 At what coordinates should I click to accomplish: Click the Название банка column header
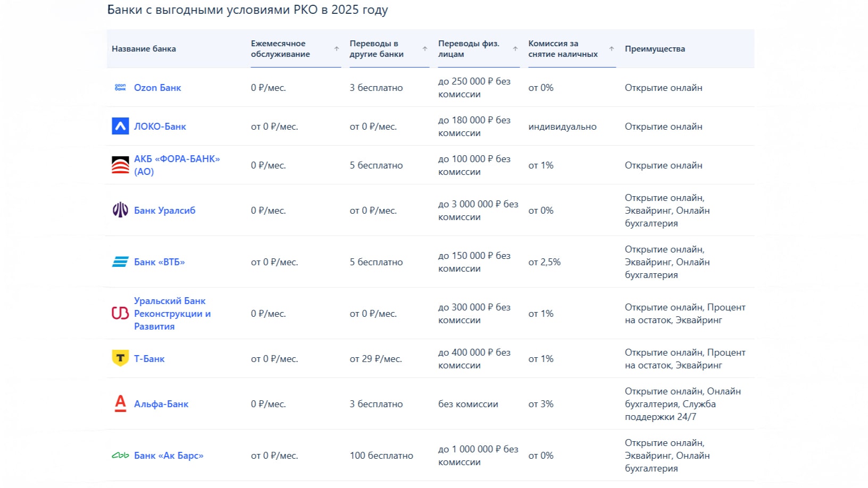[x=144, y=49]
